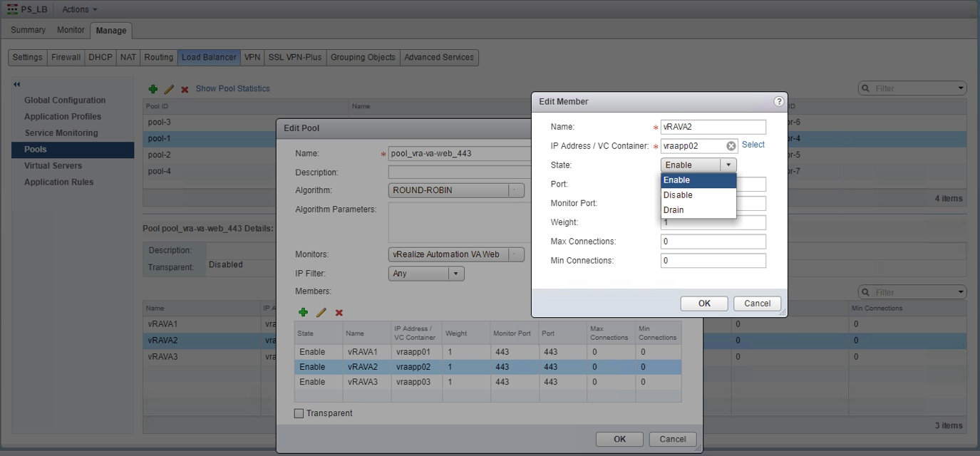Edit the member using the pencil icon in Edit Pool
The width and height of the screenshot is (980, 456).
(x=321, y=312)
